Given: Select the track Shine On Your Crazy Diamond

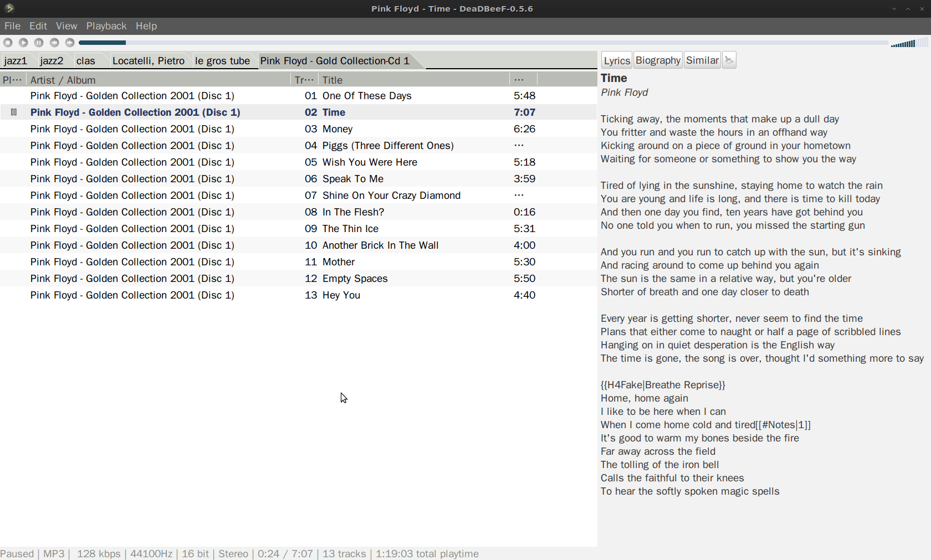Looking at the screenshot, I should click(x=298, y=196).
